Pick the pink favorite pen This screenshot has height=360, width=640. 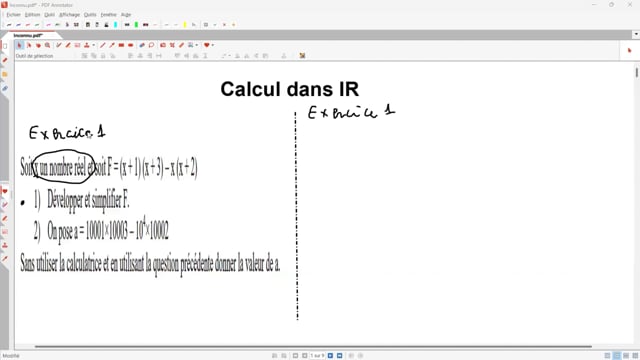48,25
